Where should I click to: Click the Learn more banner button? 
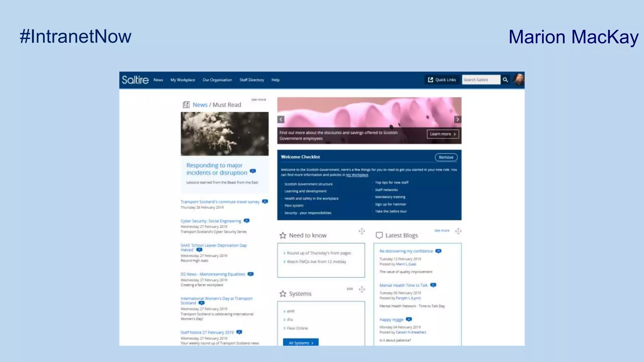(443, 134)
